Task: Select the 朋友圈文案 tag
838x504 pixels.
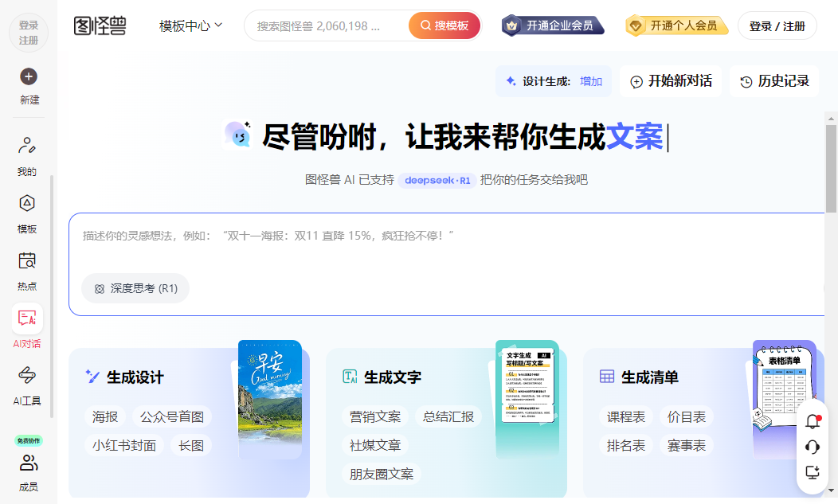Action: [x=382, y=474]
